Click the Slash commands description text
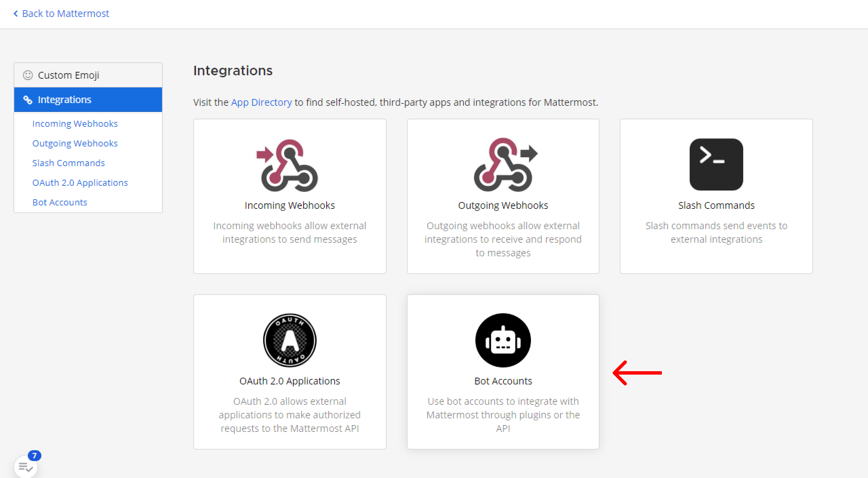868x478 pixels. coord(716,233)
